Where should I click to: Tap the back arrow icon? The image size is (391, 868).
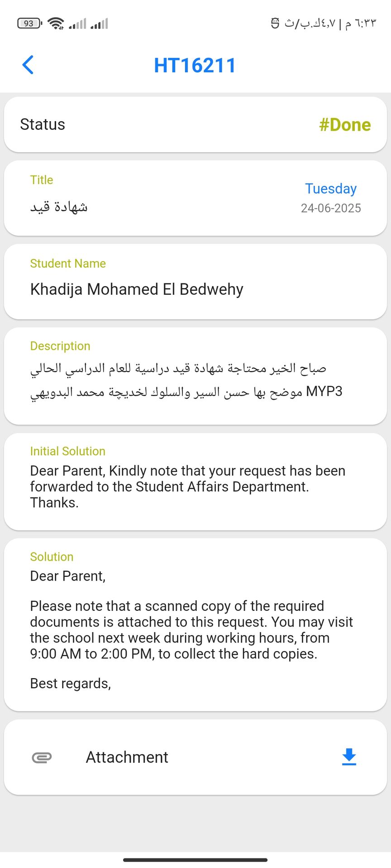pos(28,65)
